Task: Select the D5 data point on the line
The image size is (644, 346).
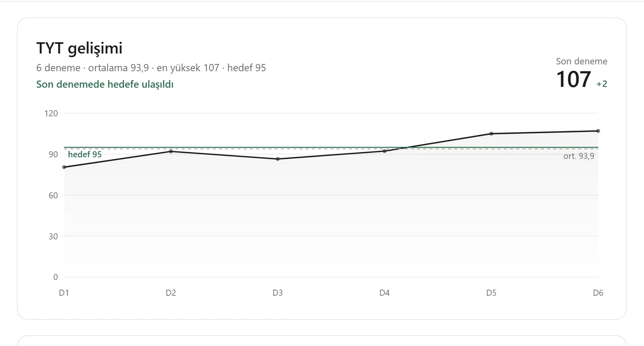Action: point(491,134)
